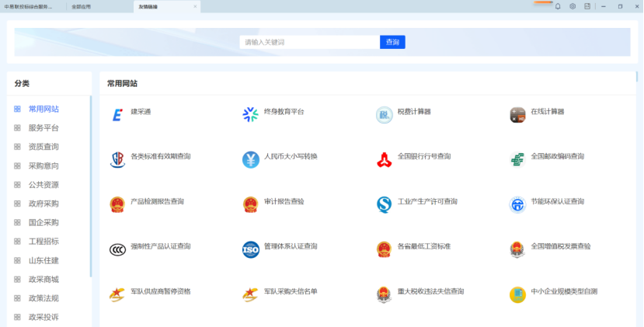Select the 政府采购 category in sidebar
Viewport: 644px width, 327px height.
coord(44,204)
